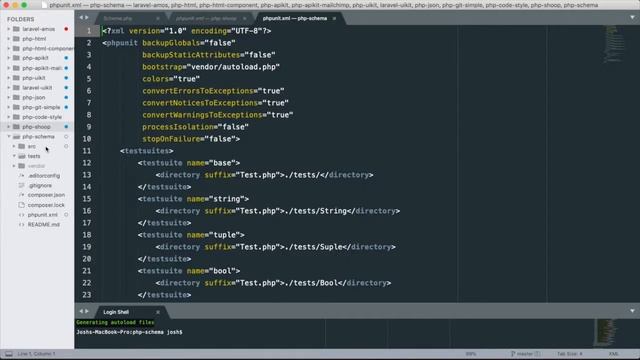Expand the laravel-amos folder arrow
The image size is (640, 360).
(9, 29)
